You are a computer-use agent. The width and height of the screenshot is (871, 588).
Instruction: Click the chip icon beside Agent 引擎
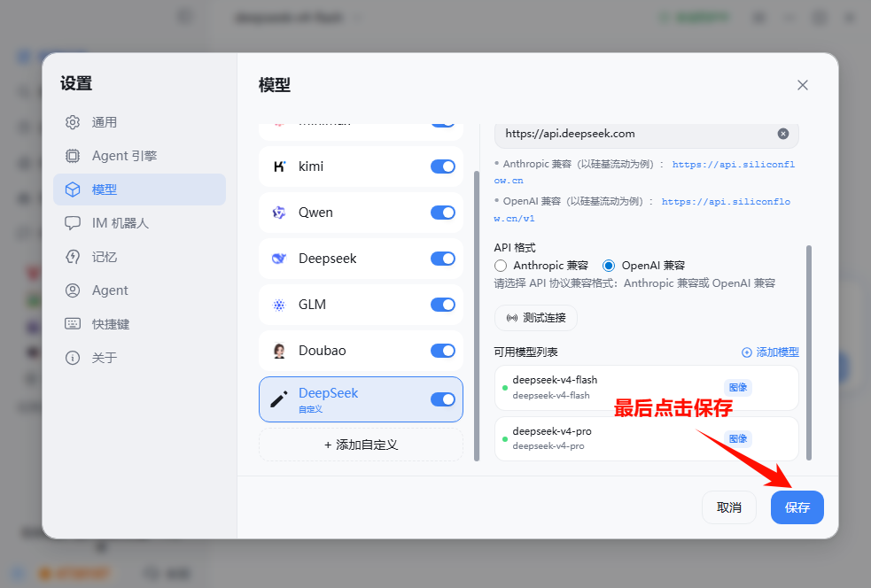[x=73, y=156]
